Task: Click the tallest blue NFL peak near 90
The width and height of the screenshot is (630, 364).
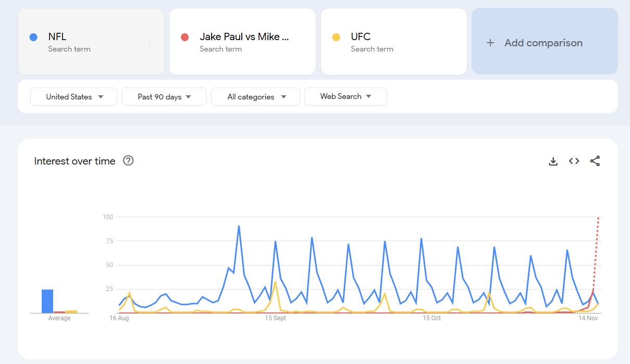Action: 239,226
